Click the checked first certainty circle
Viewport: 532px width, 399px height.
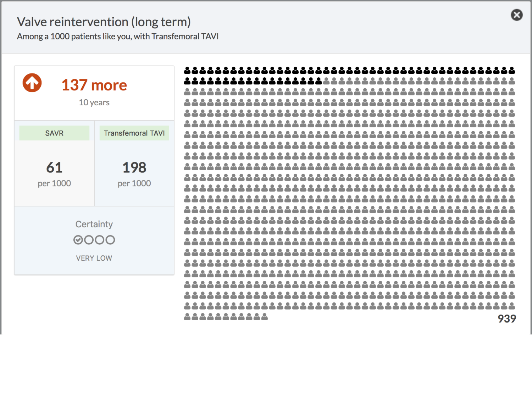tap(78, 240)
